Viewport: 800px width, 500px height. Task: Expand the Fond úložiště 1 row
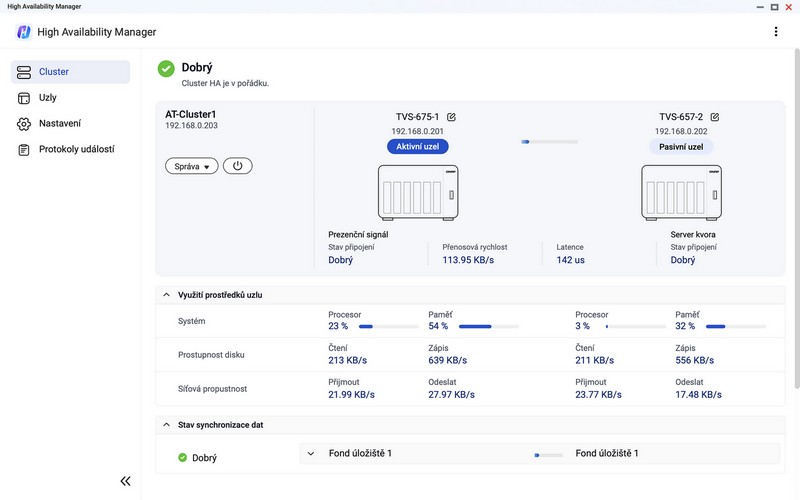tap(311, 453)
